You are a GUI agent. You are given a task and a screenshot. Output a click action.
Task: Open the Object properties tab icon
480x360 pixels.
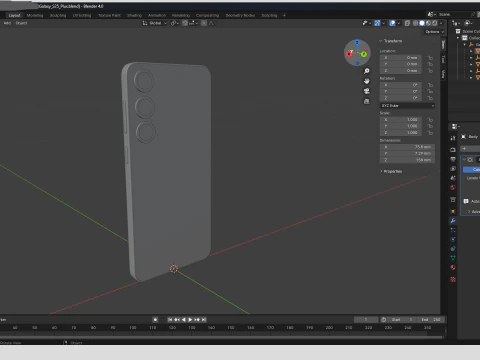coord(453,211)
